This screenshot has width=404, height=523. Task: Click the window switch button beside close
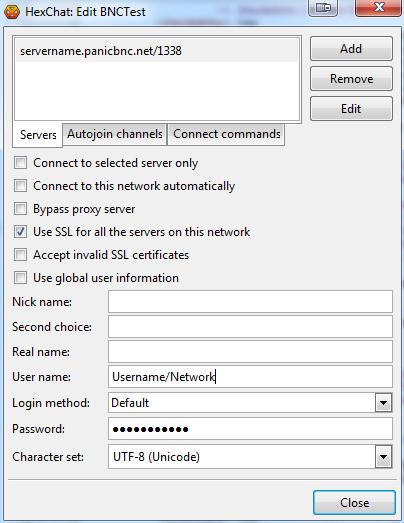coord(323,7)
